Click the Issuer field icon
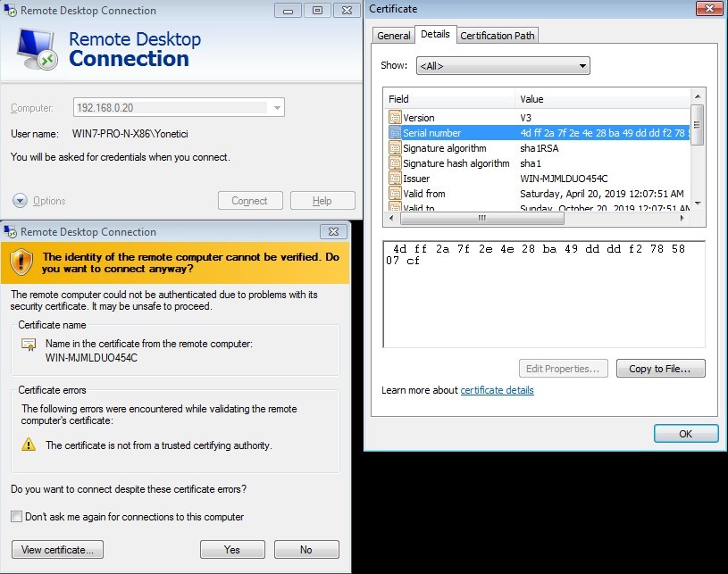728x574 pixels. point(395,179)
